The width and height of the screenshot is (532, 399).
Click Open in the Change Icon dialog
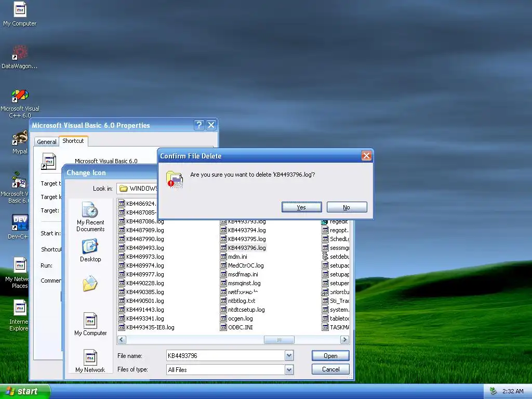pyautogui.click(x=330, y=355)
